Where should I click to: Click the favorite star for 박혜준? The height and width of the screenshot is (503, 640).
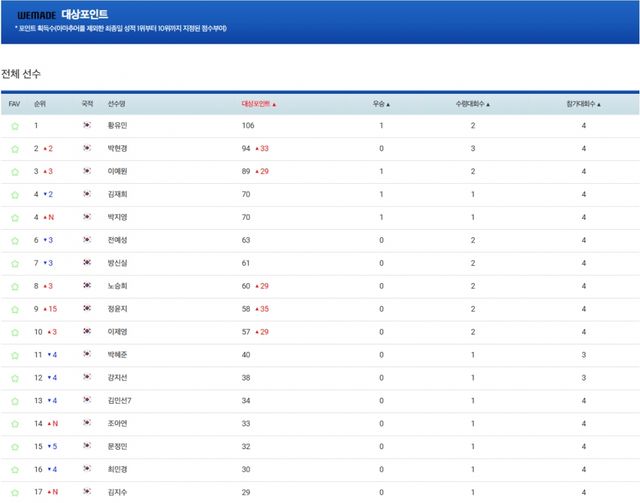[14, 356]
